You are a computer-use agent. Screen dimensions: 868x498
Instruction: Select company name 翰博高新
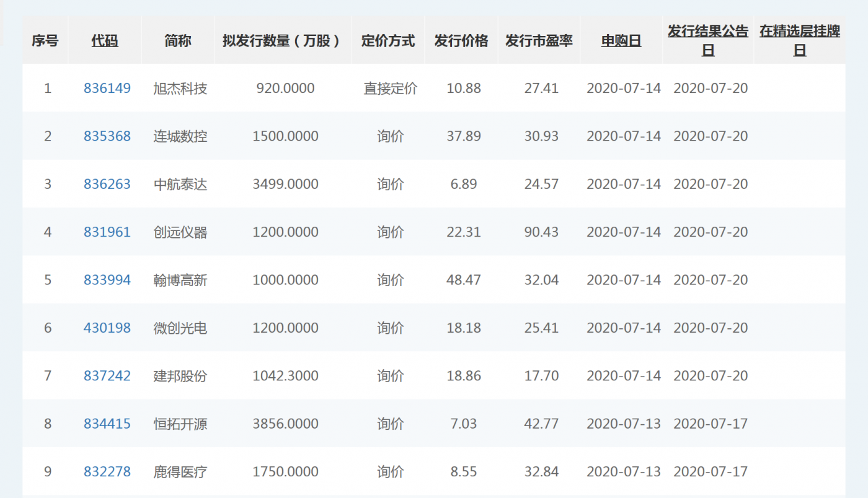click(x=180, y=280)
